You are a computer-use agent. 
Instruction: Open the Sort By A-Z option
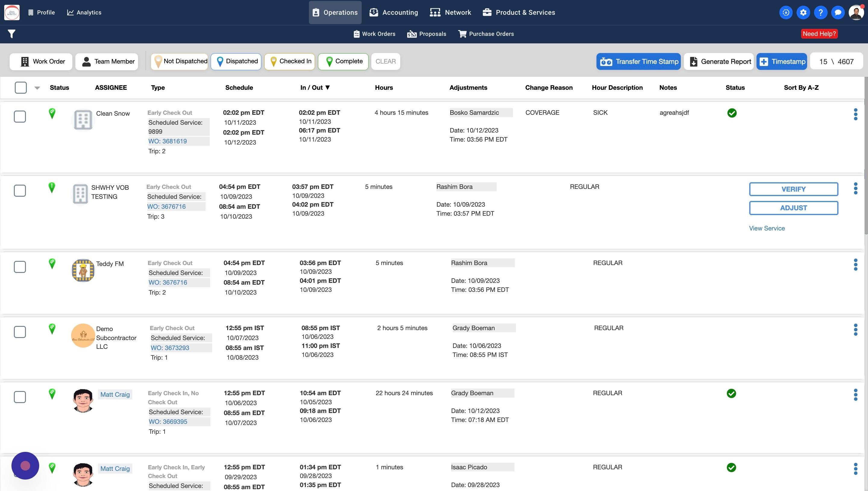pos(801,88)
